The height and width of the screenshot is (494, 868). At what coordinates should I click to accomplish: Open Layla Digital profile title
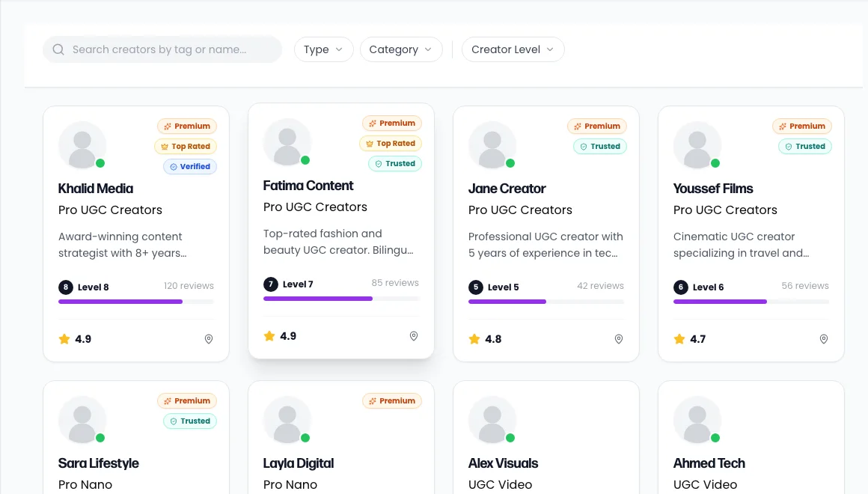[x=299, y=463]
